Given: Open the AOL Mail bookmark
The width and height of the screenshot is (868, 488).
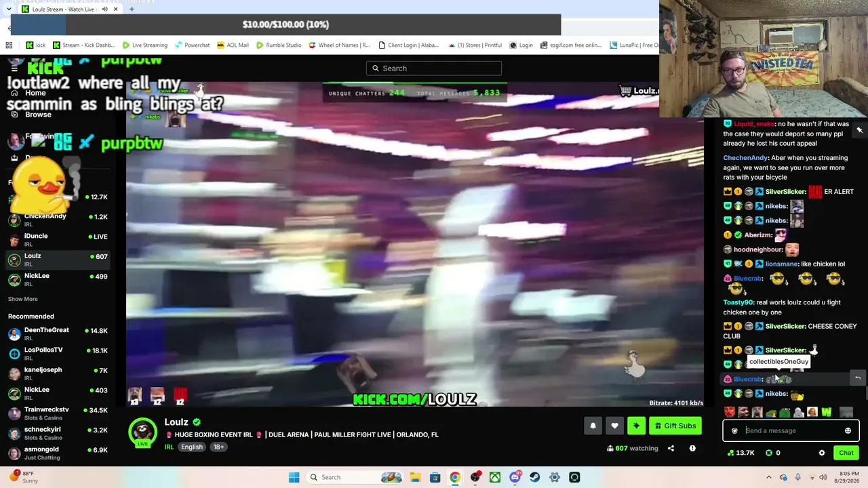Looking at the screenshot, I should click(x=233, y=45).
